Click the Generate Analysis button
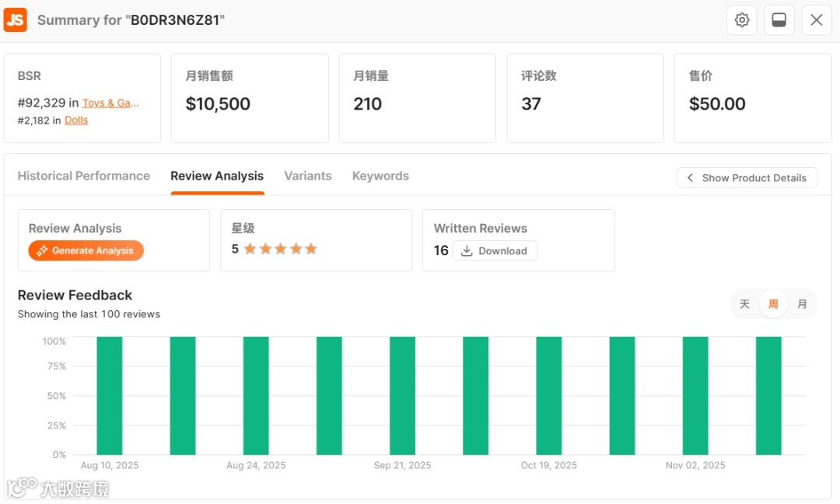Viewport: 840px width, 504px height. click(86, 250)
